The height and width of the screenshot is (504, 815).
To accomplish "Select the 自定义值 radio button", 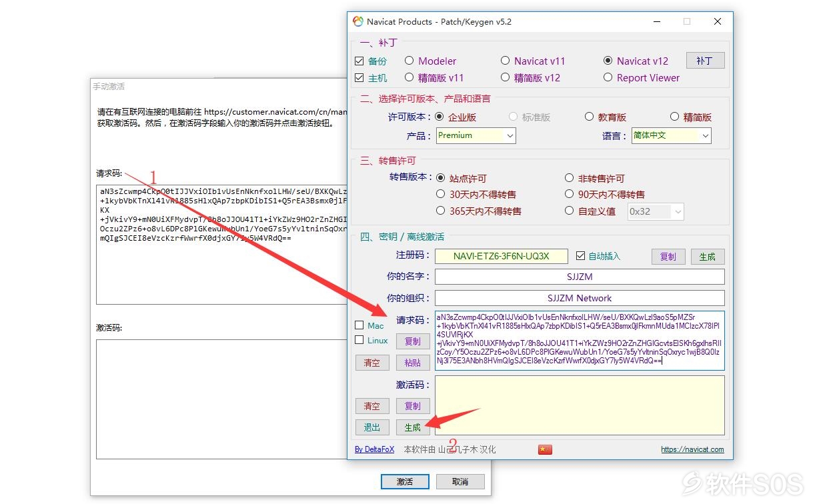I will 569,211.
